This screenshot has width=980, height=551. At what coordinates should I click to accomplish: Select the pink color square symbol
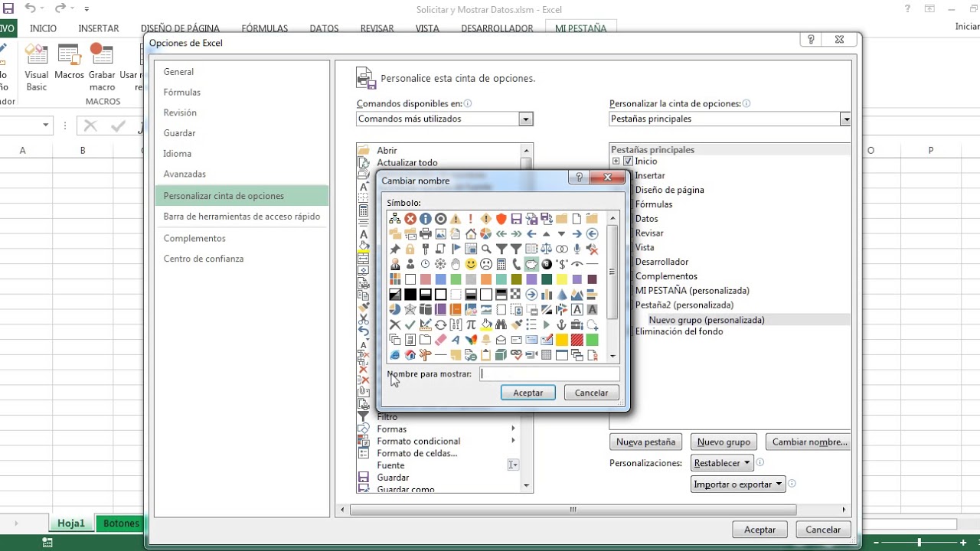click(x=426, y=279)
